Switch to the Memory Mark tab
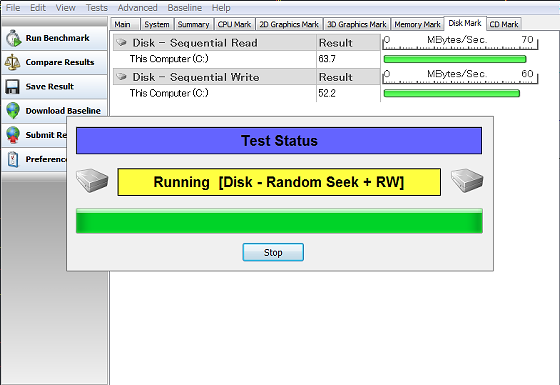The image size is (560, 385). [417, 24]
